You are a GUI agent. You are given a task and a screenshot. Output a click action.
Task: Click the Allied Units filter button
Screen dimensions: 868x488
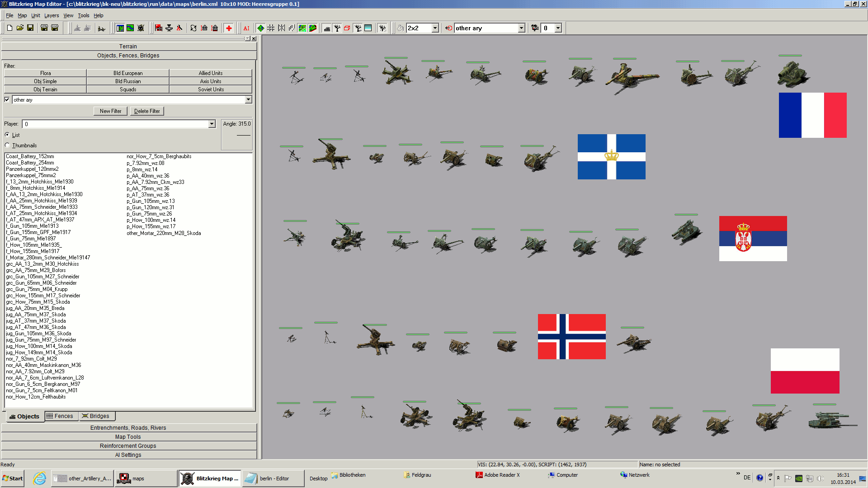point(210,73)
